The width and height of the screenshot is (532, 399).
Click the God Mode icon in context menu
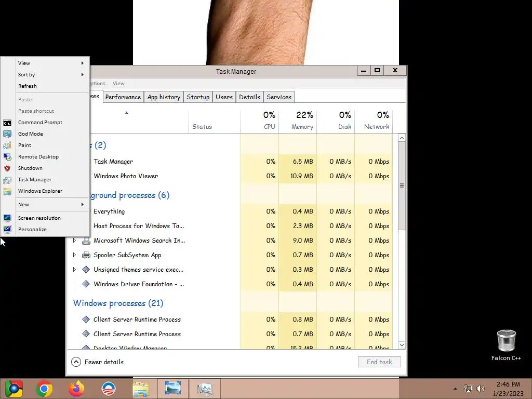click(x=7, y=134)
